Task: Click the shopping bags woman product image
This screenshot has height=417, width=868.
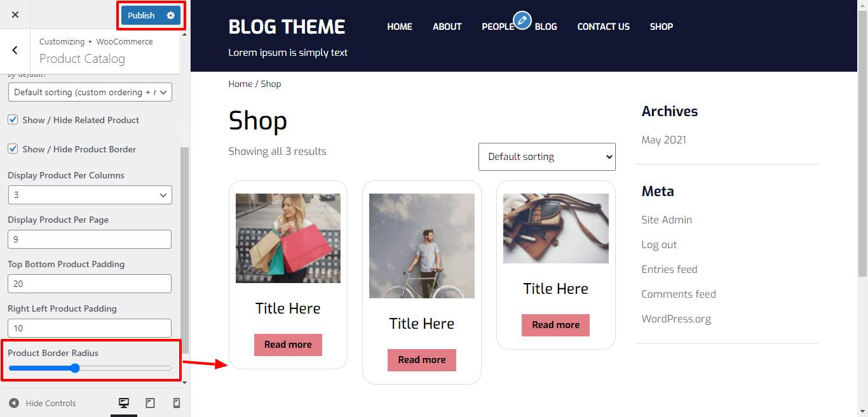Action: (288, 238)
